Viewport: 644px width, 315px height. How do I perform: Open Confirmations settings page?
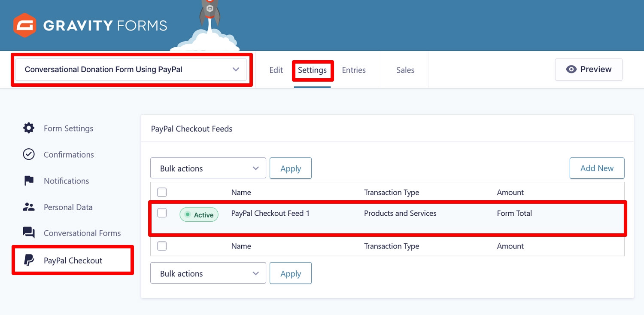[69, 154]
